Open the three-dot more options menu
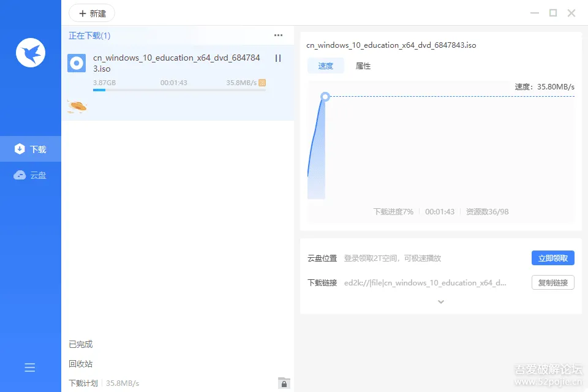 (x=278, y=36)
